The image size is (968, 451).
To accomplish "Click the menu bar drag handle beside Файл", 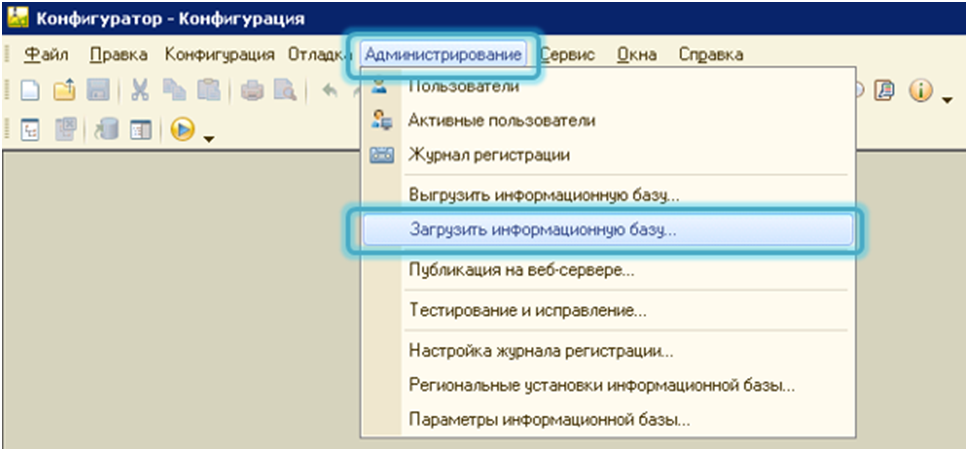I will tap(7, 55).
